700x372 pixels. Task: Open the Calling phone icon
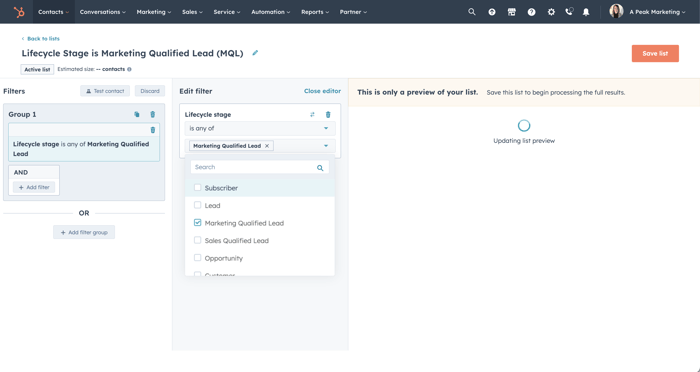pyautogui.click(x=569, y=12)
